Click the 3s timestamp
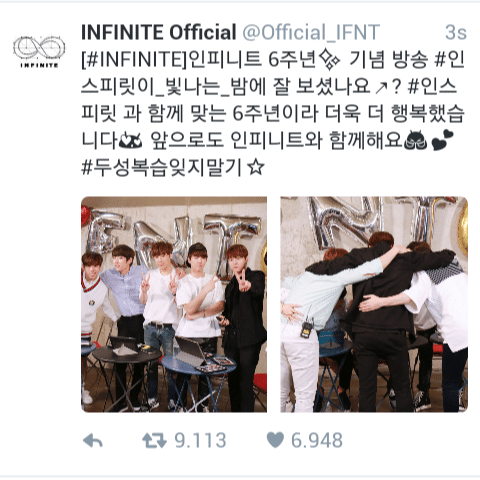The image size is (480, 480). [456, 32]
